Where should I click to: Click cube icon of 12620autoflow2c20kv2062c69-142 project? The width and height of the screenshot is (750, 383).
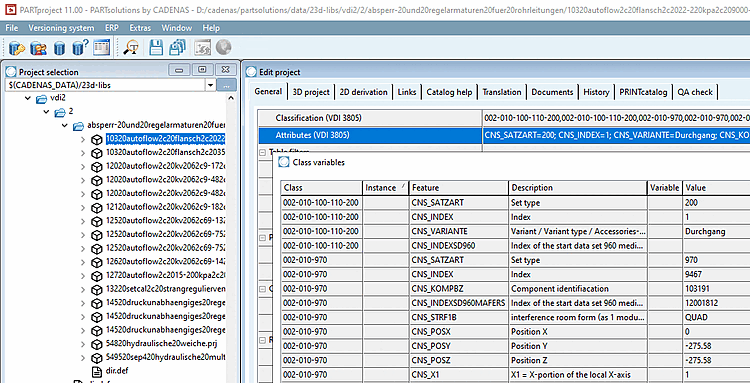click(x=97, y=262)
